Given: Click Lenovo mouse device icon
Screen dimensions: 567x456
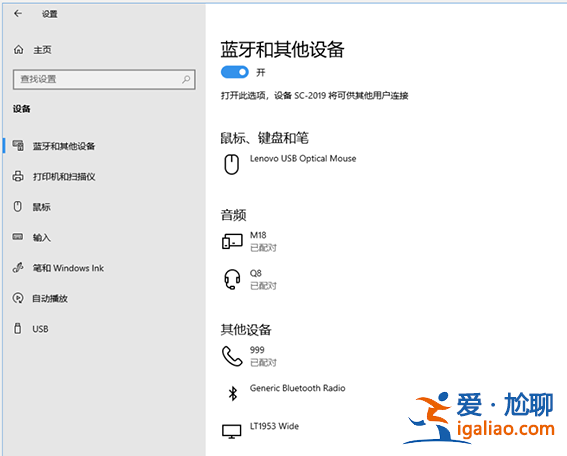Looking at the screenshot, I should (x=231, y=165).
